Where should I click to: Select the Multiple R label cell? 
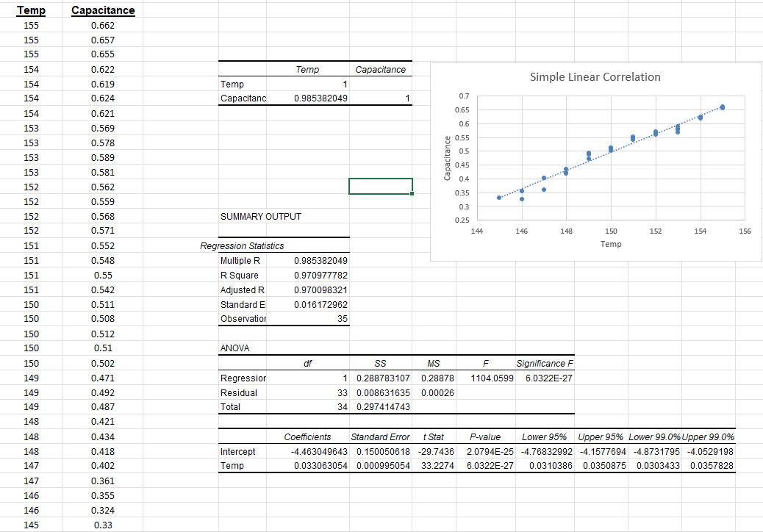[240, 261]
